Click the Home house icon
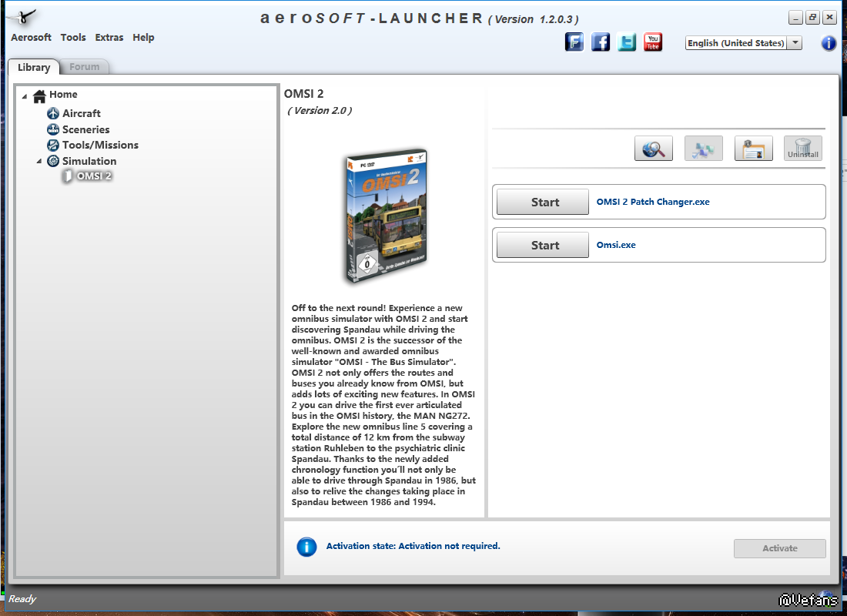 point(39,95)
